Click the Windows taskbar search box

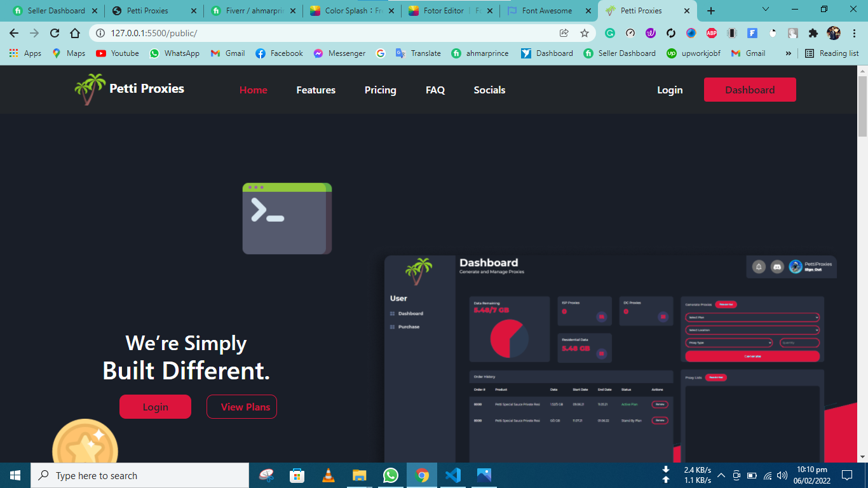140,475
